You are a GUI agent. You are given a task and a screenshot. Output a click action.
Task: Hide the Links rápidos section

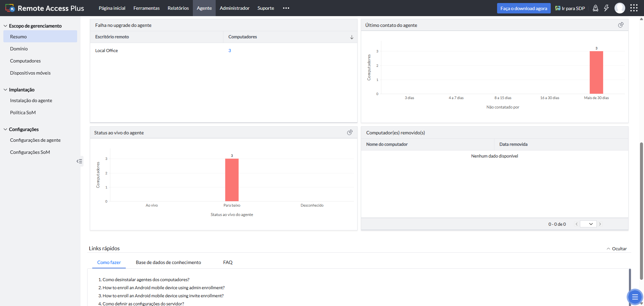coord(616,249)
